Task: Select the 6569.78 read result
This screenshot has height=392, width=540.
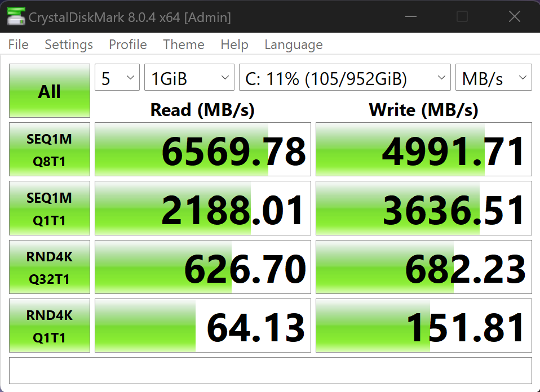Action: pos(203,149)
